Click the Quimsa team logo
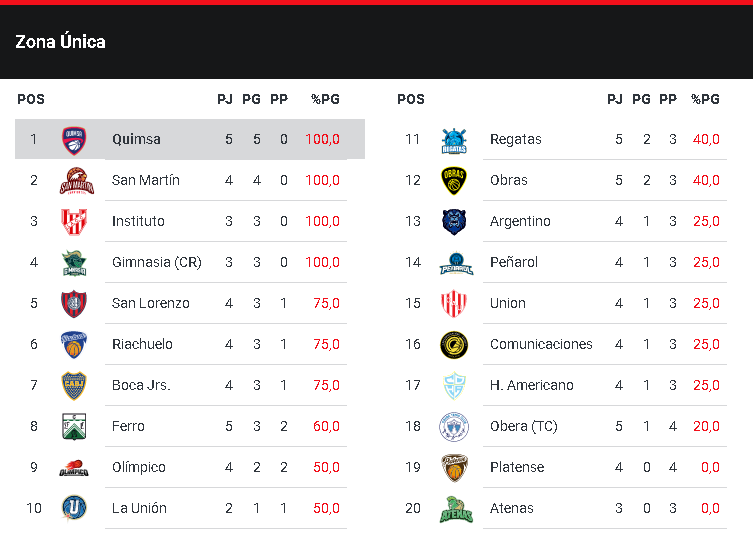This screenshot has height=536, width=753. pos(74,139)
